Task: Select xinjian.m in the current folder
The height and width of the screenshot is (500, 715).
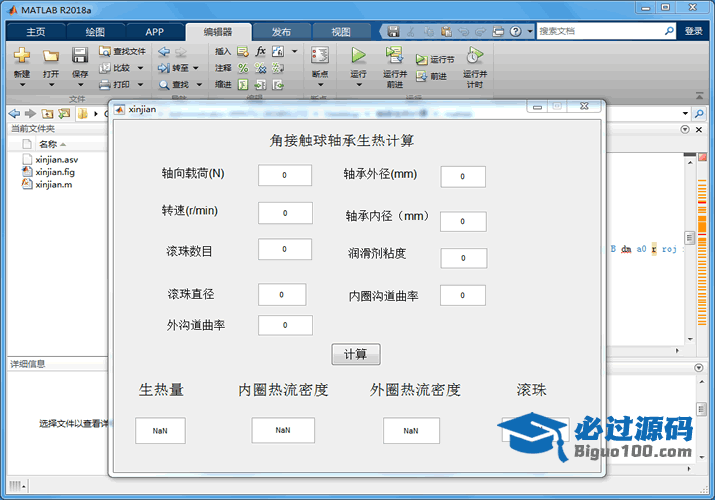Action: tap(53, 184)
